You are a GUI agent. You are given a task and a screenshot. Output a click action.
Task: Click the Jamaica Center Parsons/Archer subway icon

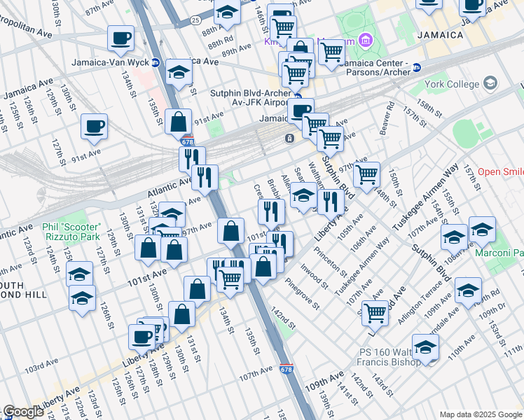tap(416, 67)
